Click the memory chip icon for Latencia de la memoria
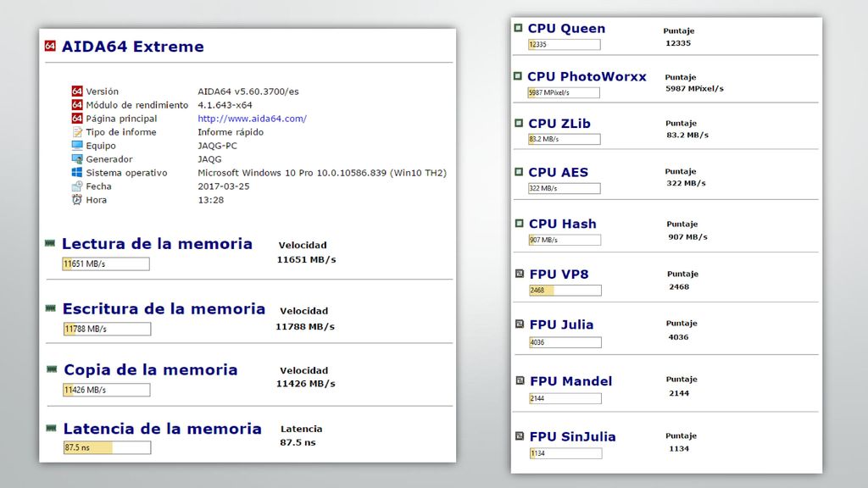The image size is (868, 488). pos(52,428)
